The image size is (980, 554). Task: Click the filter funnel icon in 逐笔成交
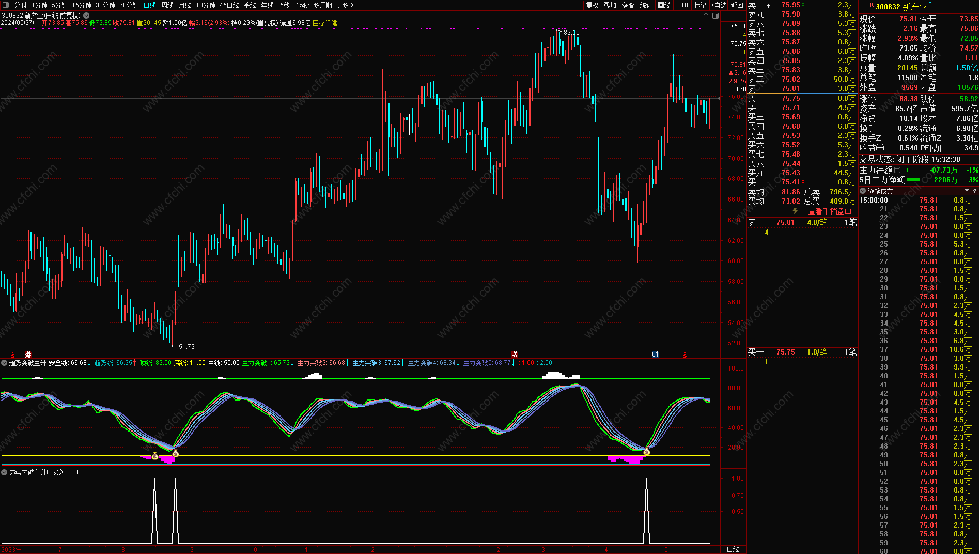967,191
